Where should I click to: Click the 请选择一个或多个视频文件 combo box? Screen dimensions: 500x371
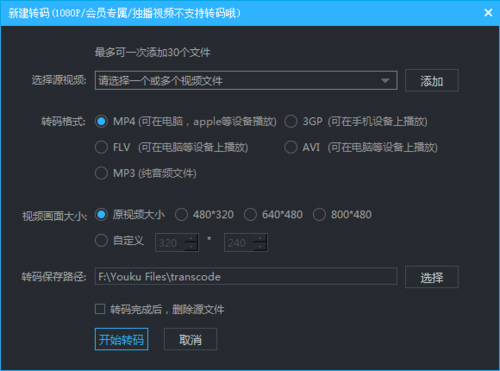pyautogui.click(x=246, y=80)
